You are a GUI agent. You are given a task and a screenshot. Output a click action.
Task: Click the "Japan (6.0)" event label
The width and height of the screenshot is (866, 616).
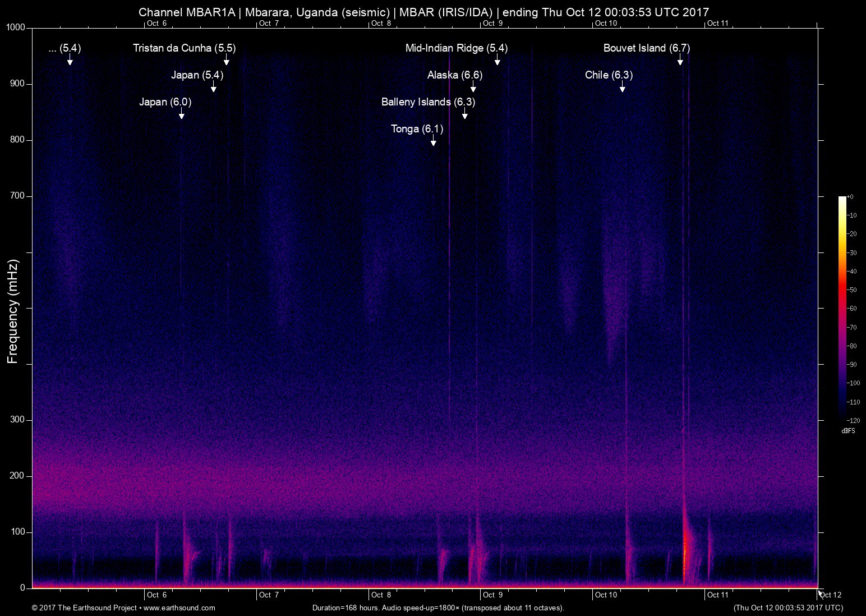coord(165,102)
